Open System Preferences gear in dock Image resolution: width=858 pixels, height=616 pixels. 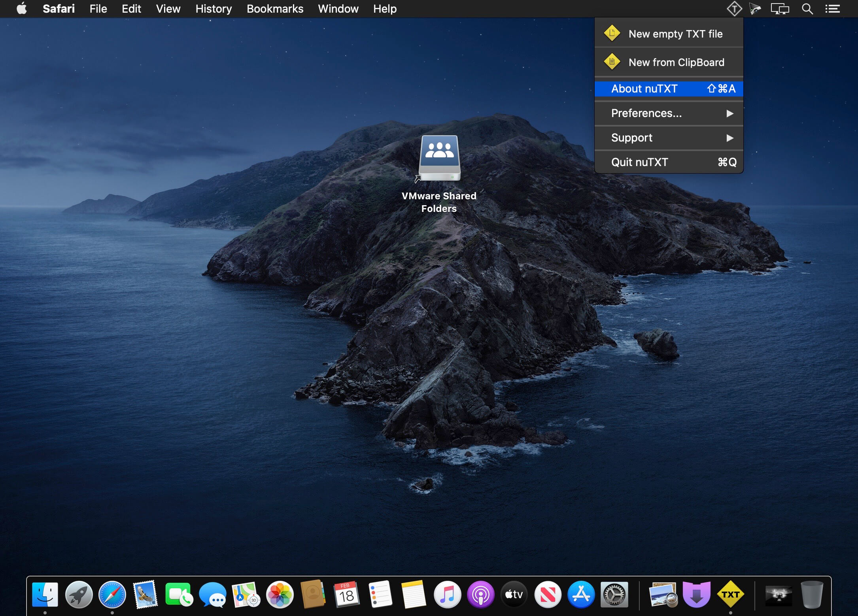614,594
